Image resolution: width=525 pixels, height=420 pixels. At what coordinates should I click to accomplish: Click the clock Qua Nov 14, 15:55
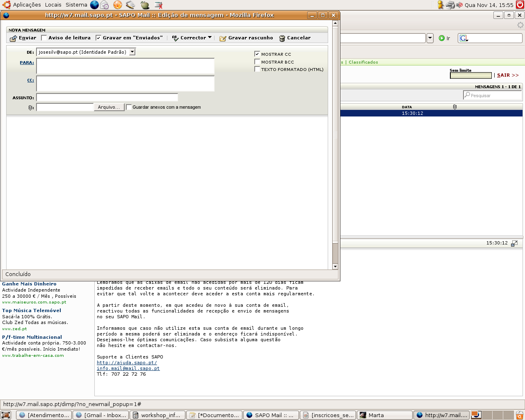click(489, 5)
